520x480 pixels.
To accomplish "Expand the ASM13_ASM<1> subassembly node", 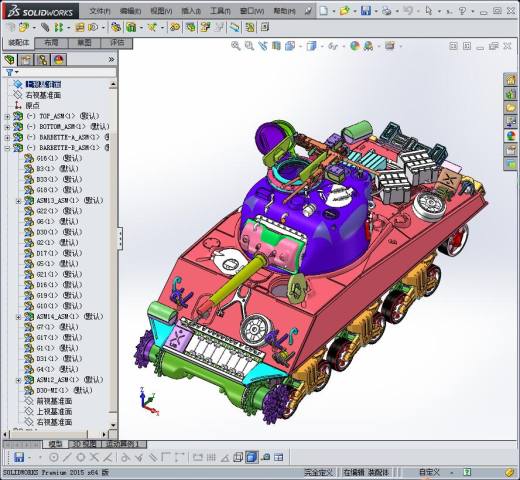I will 19,201.
